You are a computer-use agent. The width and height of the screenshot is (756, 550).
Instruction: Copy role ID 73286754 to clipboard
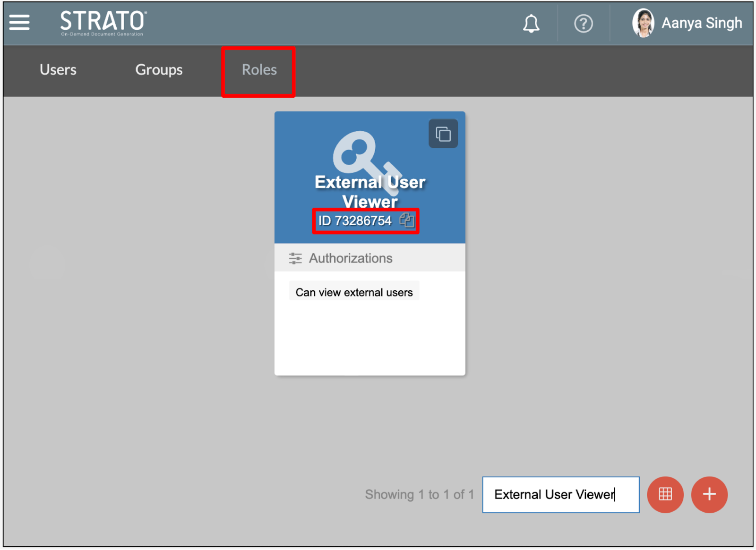tap(406, 220)
